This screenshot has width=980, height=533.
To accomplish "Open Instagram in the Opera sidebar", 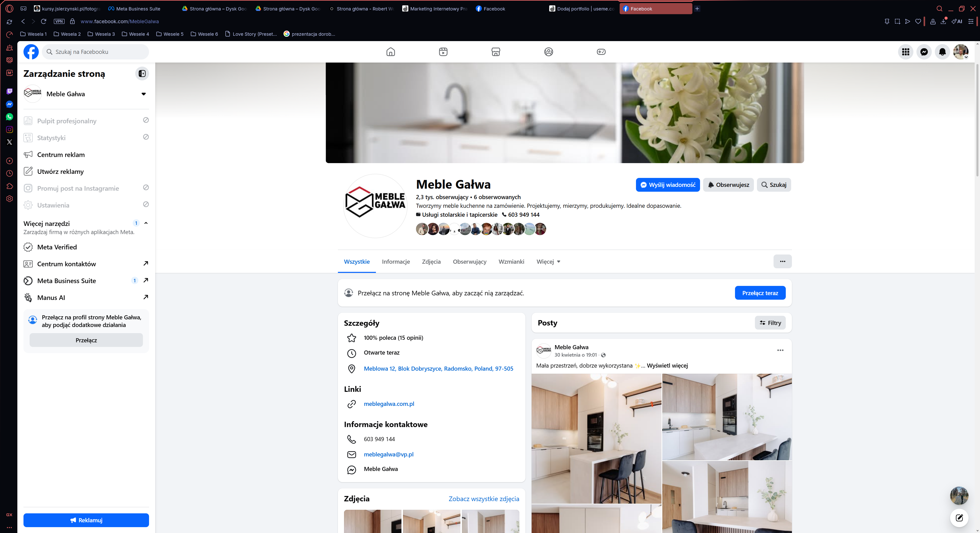I will (x=9, y=129).
